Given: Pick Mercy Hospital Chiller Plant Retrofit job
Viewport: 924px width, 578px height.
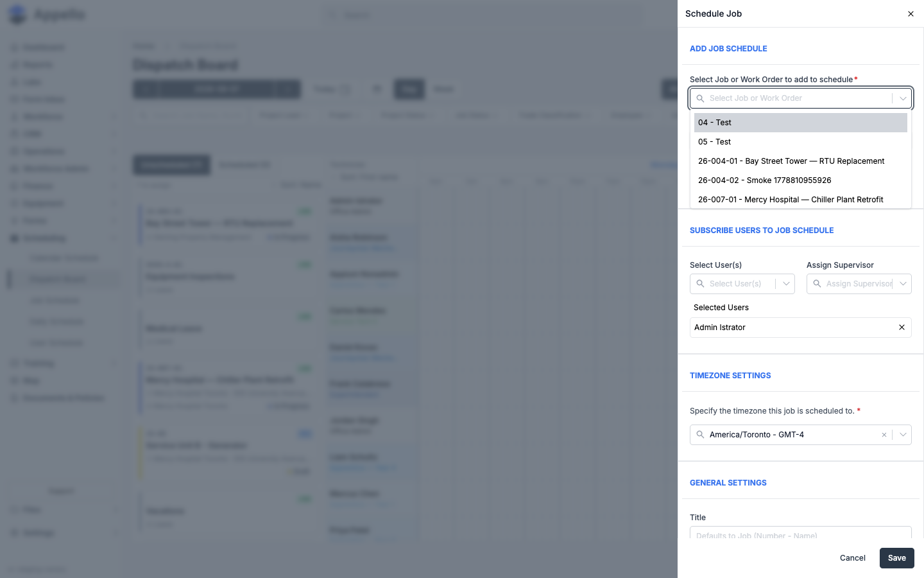Looking at the screenshot, I should coord(801,200).
